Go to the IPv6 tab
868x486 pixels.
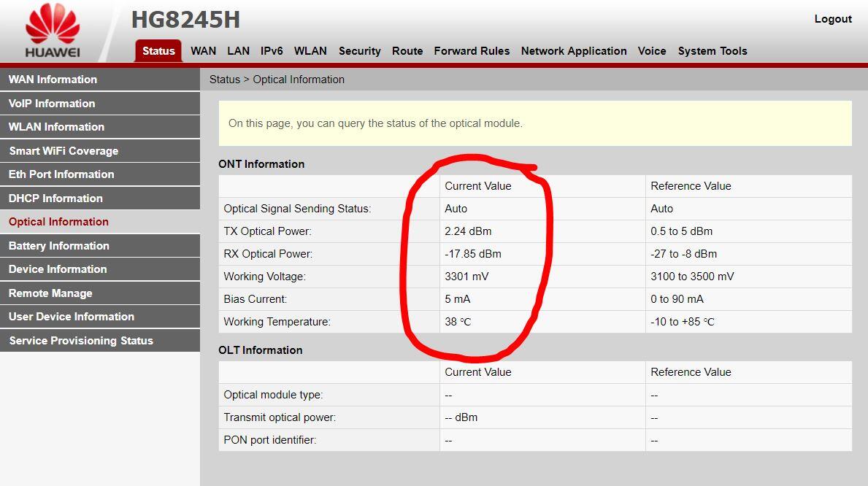pyautogui.click(x=272, y=51)
